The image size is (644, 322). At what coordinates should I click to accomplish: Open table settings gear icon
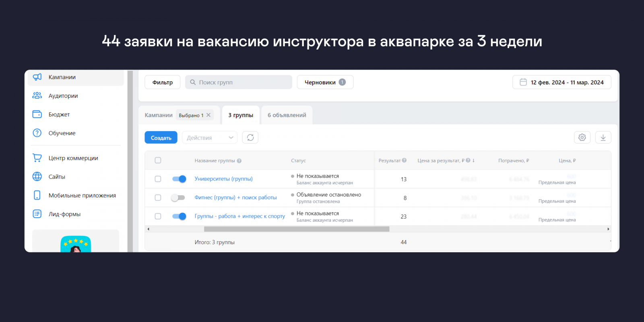click(582, 138)
